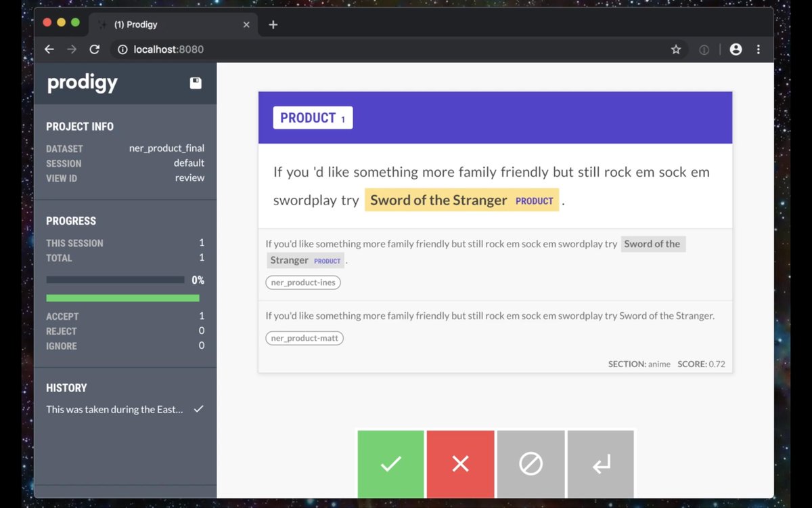812x508 pixels.
Task: Bookmark this page with the star icon
Action: tap(675, 49)
